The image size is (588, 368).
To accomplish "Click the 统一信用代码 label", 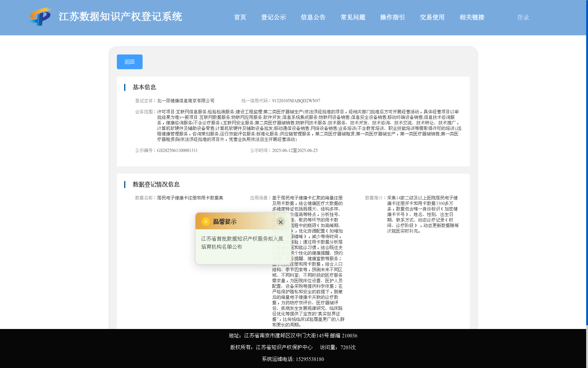I will (x=257, y=101).
